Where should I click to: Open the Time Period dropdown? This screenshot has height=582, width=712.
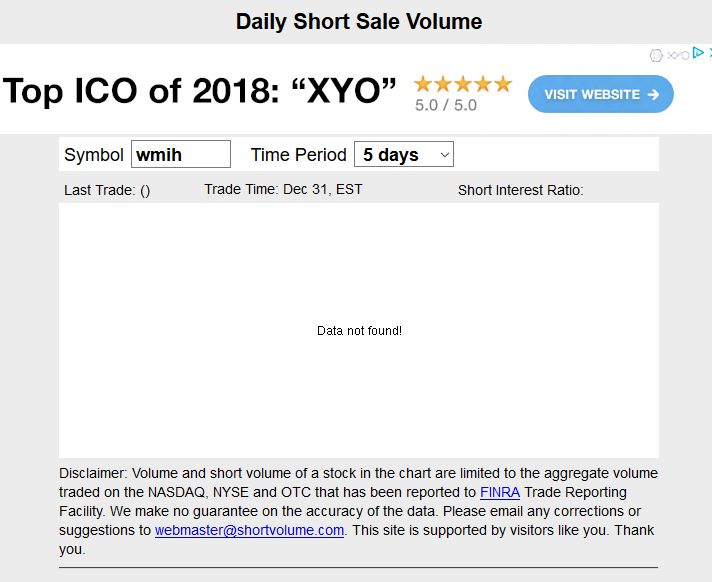click(x=404, y=155)
